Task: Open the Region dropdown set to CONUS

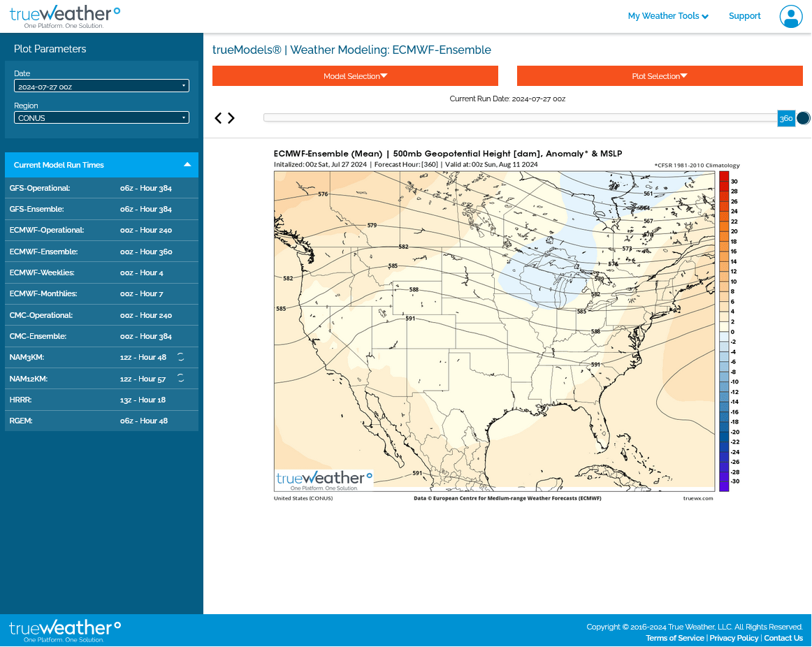Action: [x=101, y=117]
